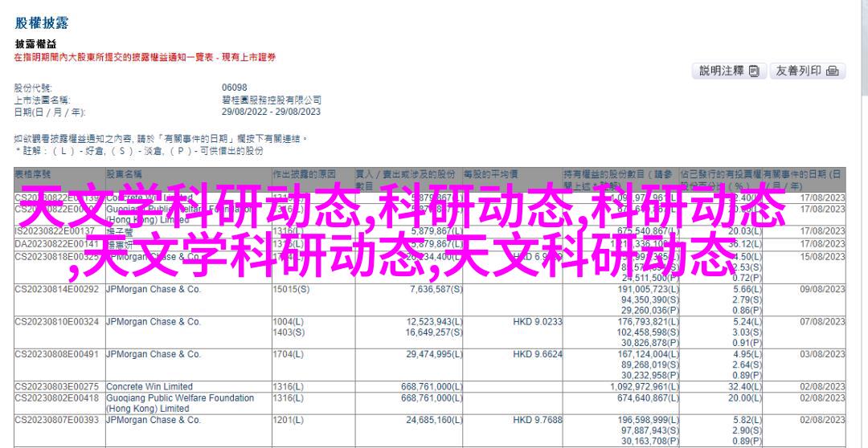Viewport: 868px width, 448px height.
Task: Select average price HKD 9.0233
Action: click(x=538, y=322)
